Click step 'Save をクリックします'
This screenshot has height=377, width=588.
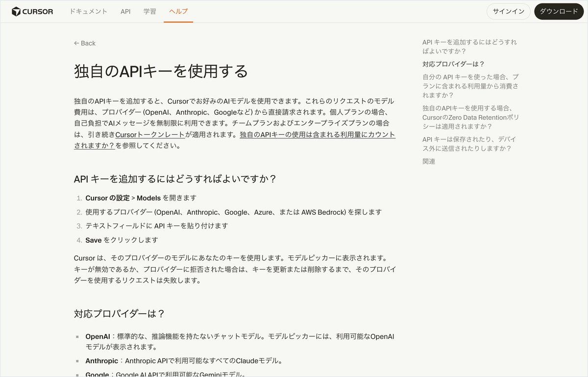click(x=122, y=240)
